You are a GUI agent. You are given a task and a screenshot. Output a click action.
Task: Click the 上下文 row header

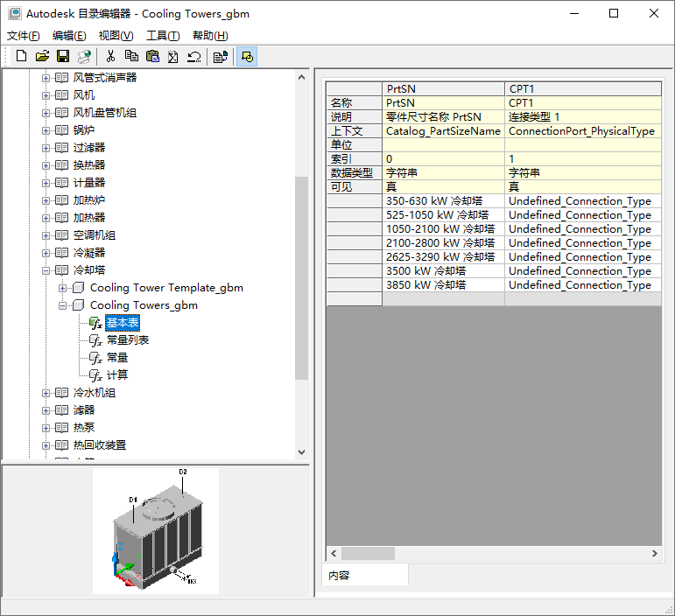pos(355,131)
